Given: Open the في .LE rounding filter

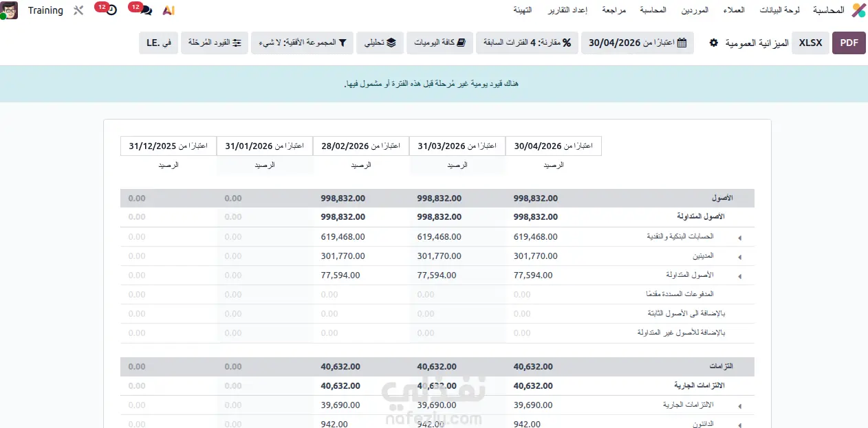Looking at the screenshot, I should pos(158,43).
